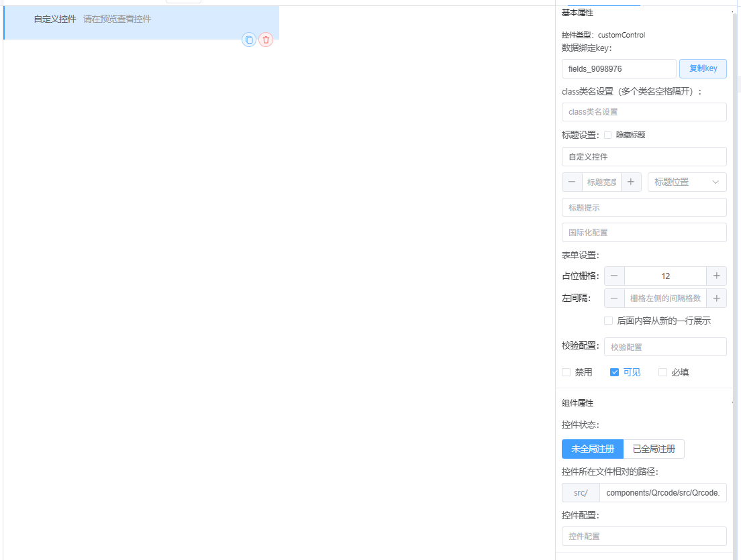Increase the 标题宽度 value with plus button
The width and height of the screenshot is (741, 560).
click(631, 182)
